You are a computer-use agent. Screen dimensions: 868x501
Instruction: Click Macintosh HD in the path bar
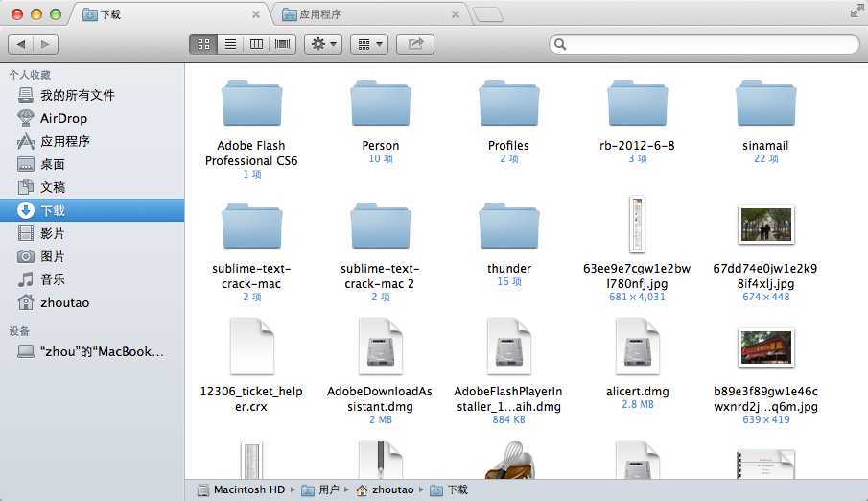[243, 489]
